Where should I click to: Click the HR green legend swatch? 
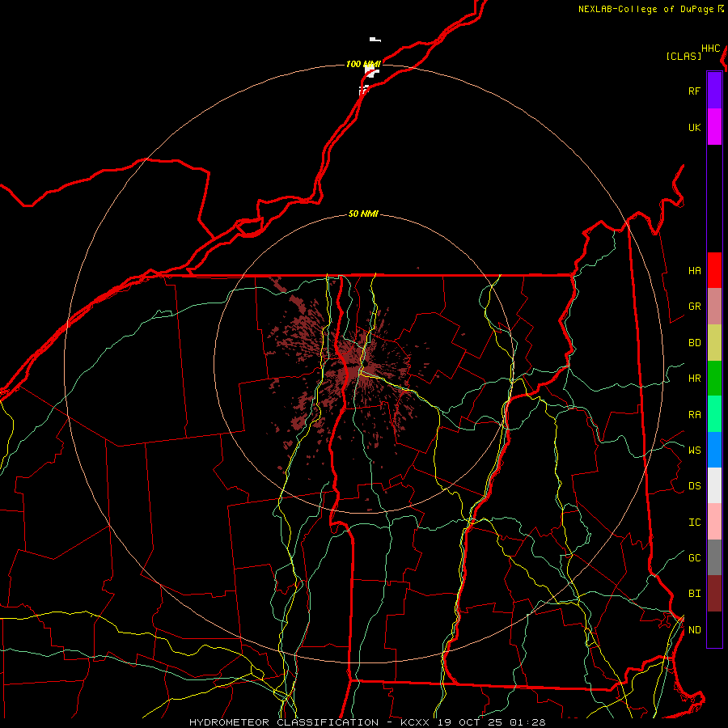click(x=714, y=379)
